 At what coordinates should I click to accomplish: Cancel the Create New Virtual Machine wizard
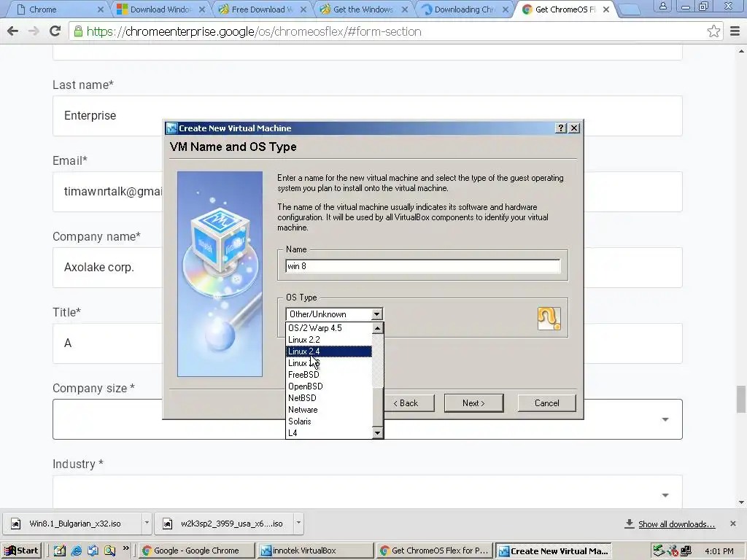pos(547,403)
